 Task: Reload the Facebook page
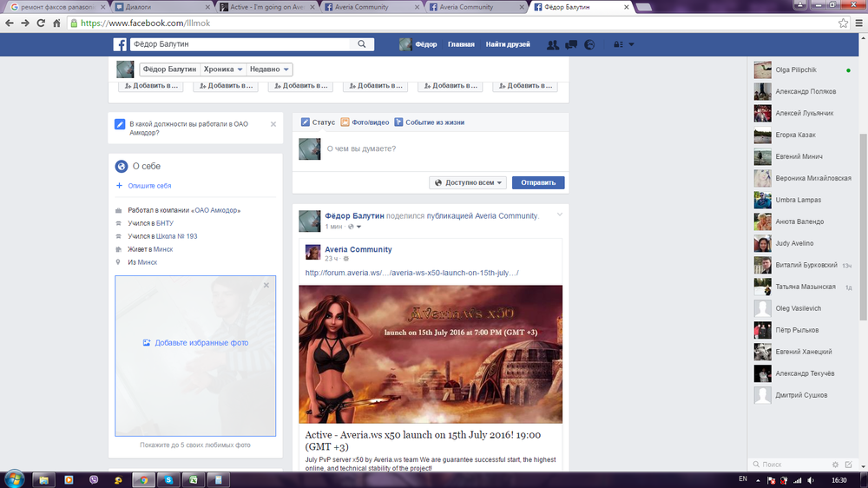click(x=41, y=23)
